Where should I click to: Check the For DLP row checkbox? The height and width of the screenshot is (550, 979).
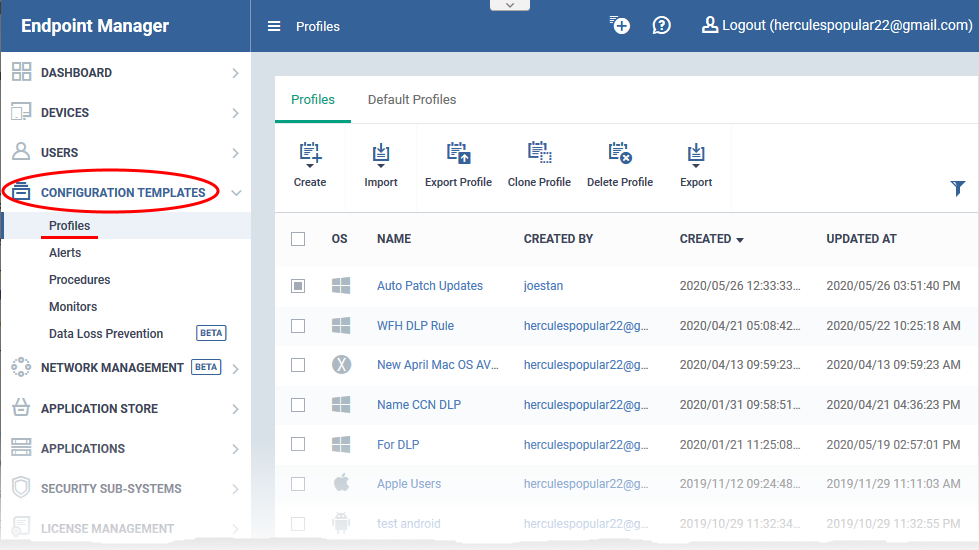point(298,444)
